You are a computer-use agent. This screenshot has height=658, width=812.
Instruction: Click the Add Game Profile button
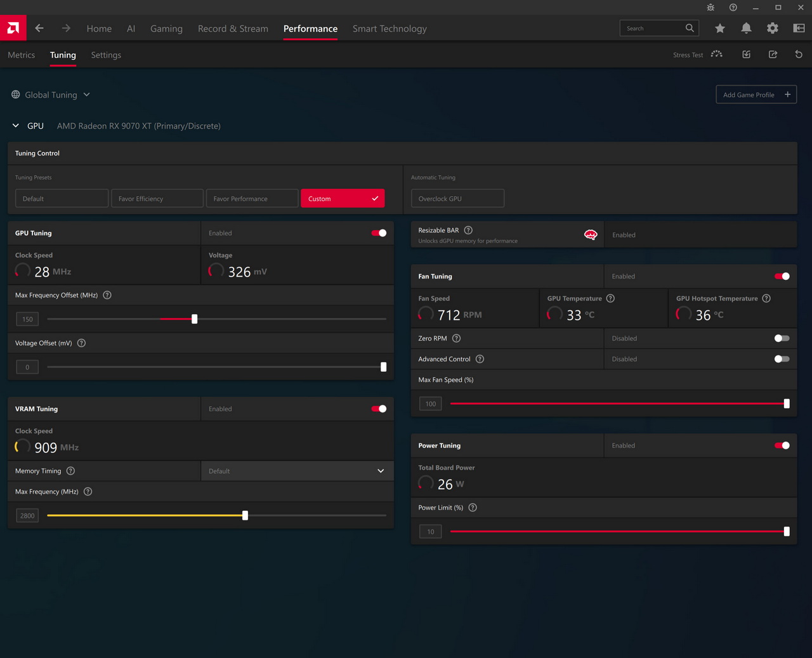756,95
